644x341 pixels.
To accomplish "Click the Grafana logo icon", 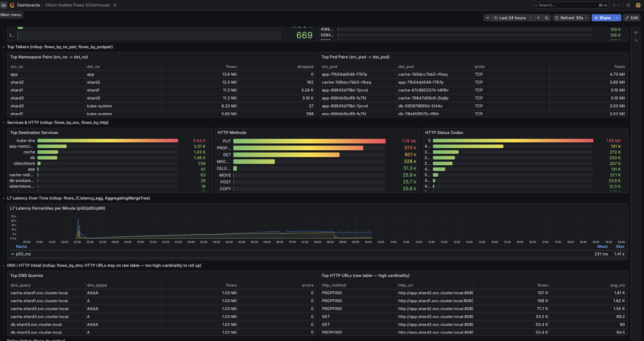I will click(12, 5).
